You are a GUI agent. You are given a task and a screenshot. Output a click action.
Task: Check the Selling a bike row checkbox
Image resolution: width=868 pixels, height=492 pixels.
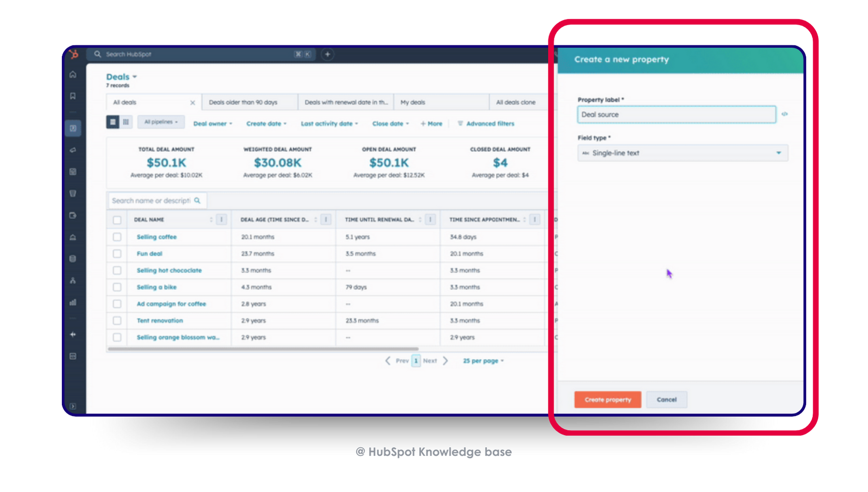coord(117,287)
